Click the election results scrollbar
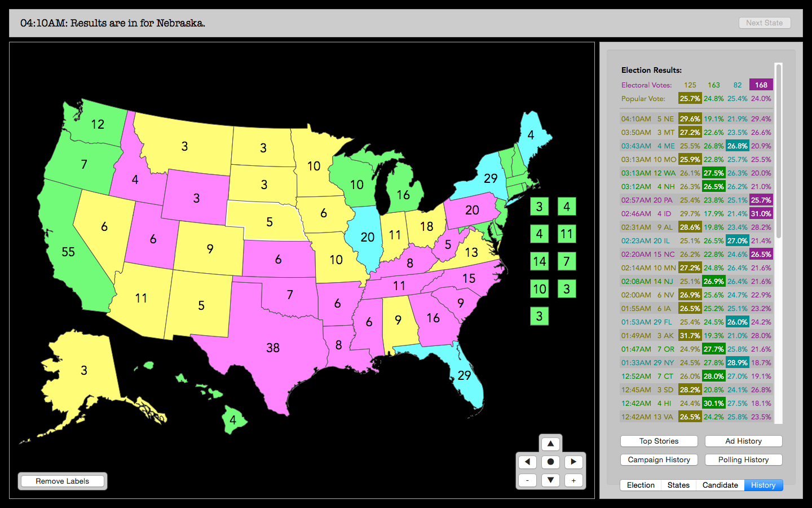812x508 pixels. tap(779, 152)
